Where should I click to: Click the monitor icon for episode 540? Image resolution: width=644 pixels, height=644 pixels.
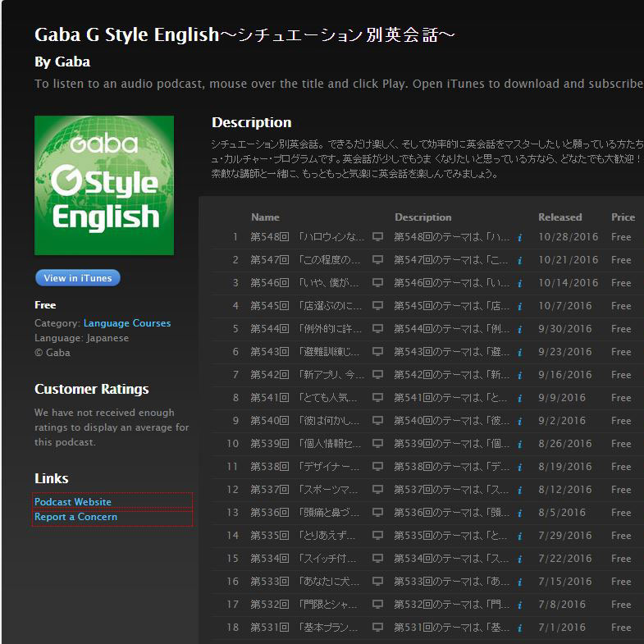[x=377, y=421]
